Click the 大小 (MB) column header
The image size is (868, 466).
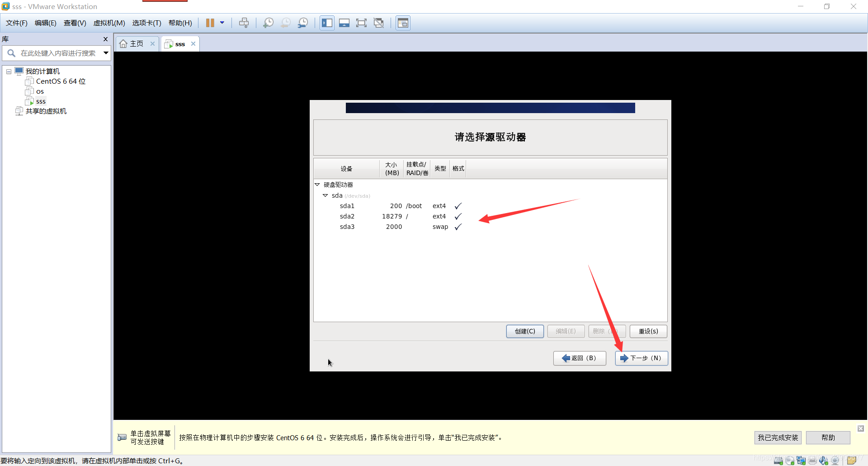click(x=392, y=169)
